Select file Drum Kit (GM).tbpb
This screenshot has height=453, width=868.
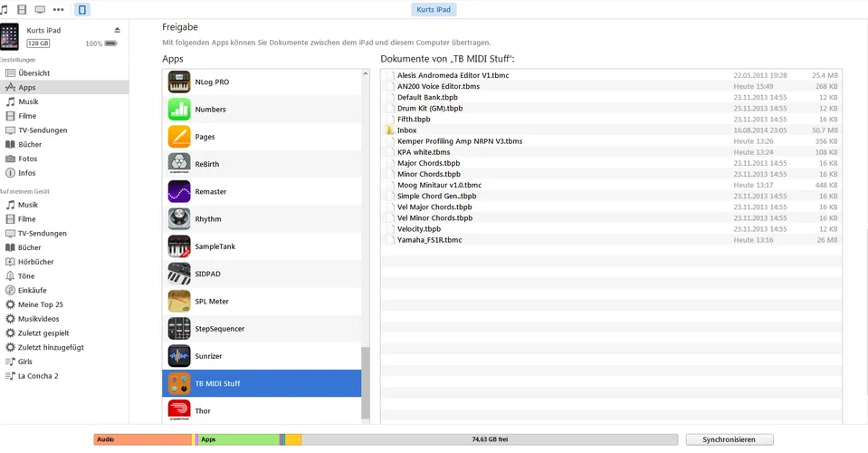(611, 109)
